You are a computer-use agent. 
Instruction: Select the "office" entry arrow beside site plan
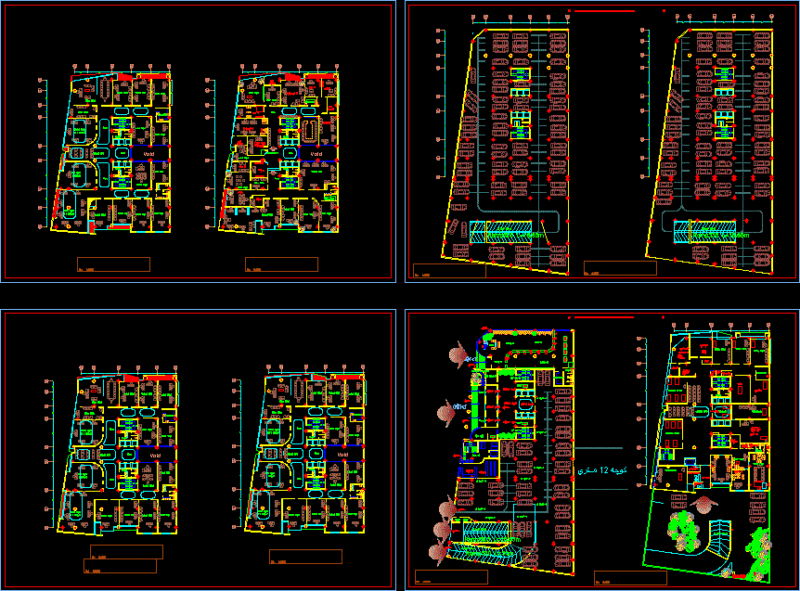click(448, 412)
